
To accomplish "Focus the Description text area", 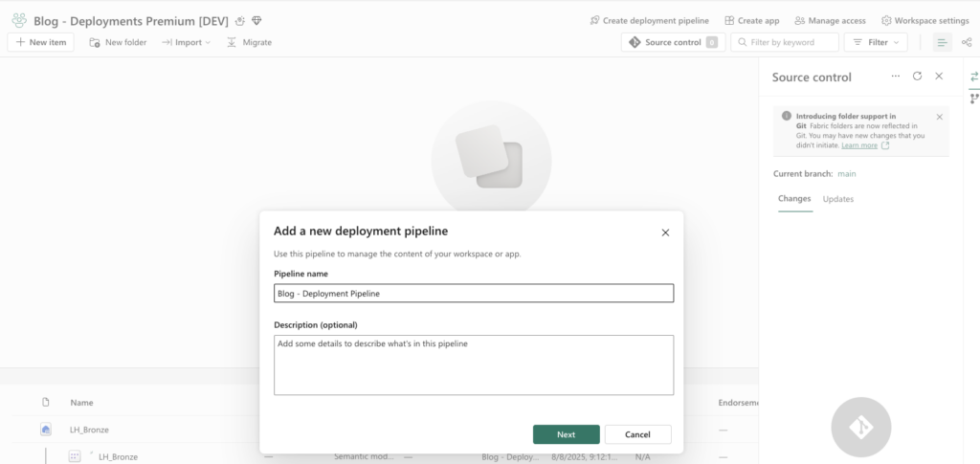I will point(473,364).
